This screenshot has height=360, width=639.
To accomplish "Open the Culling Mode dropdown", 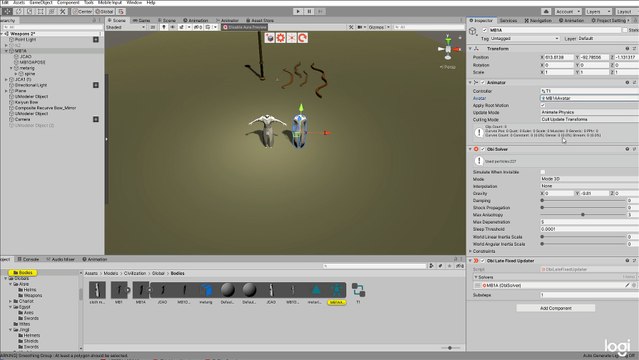I will 589,119.
